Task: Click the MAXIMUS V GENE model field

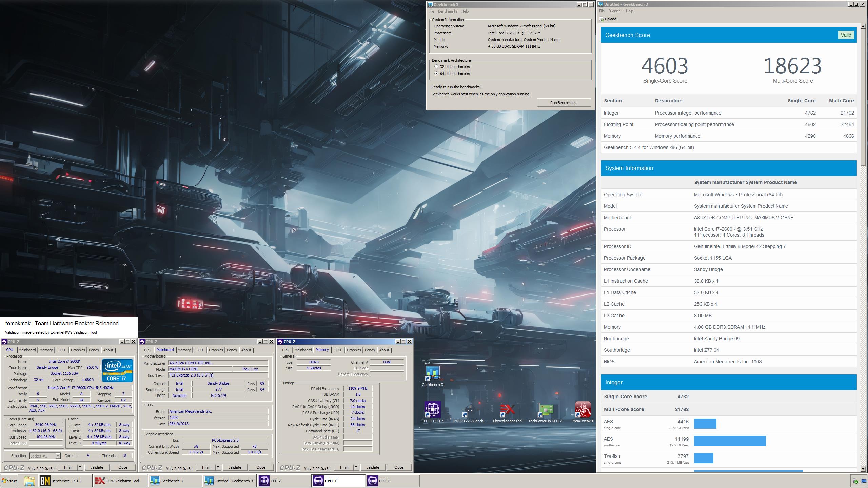Action: point(200,369)
